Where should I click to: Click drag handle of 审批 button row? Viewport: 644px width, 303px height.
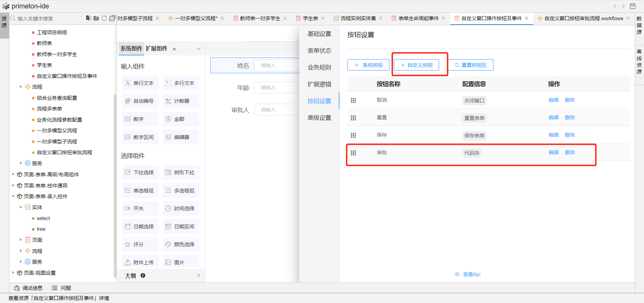click(x=353, y=153)
